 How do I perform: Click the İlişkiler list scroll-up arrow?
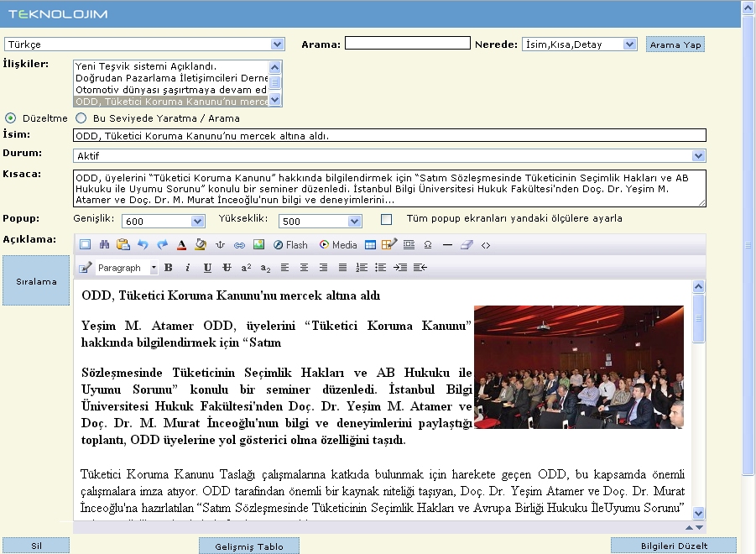tap(275, 67)
